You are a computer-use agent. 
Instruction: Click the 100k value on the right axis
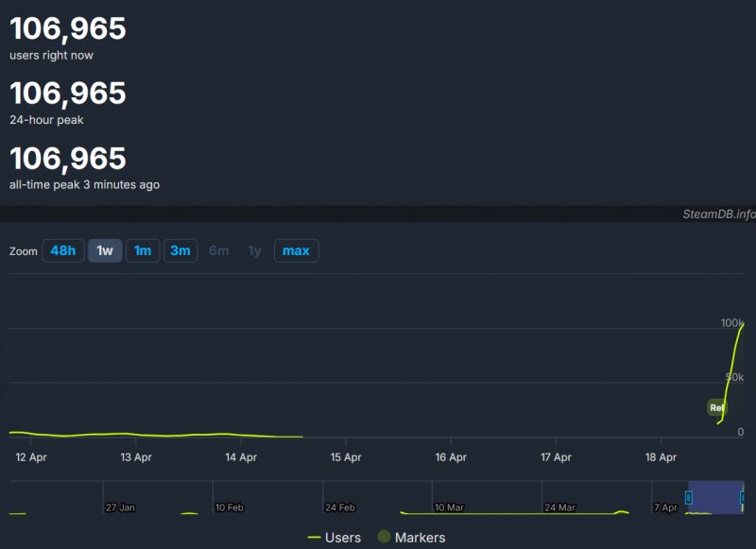coord(735,320)
